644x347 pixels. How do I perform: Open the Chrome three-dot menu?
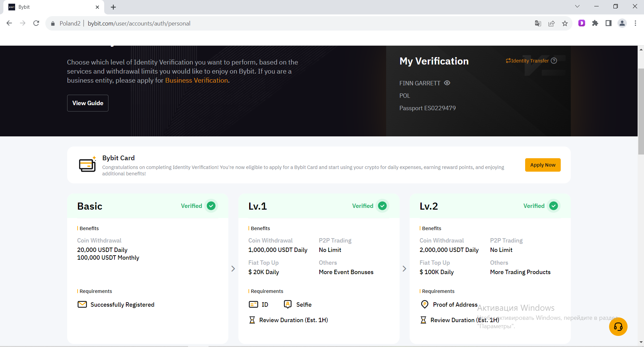pyautogui.click(x=635, y=23)
